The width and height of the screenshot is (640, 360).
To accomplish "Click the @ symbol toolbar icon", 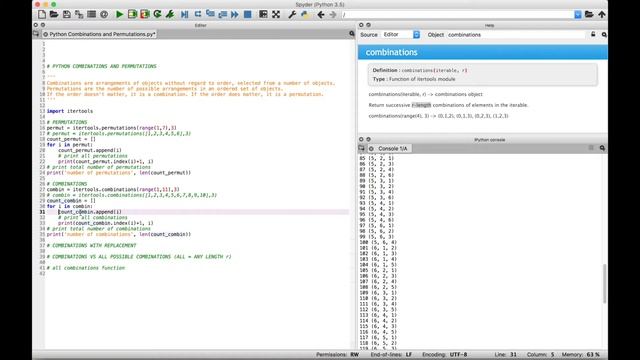I will click(104, 14).
